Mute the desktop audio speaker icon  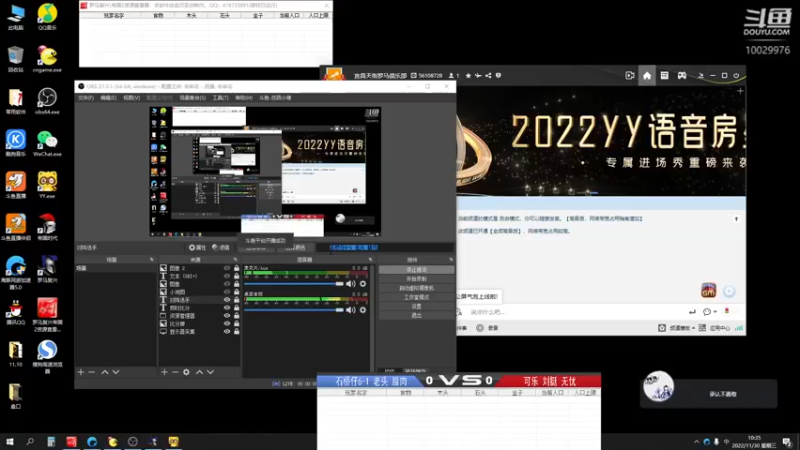click(351, 310)
